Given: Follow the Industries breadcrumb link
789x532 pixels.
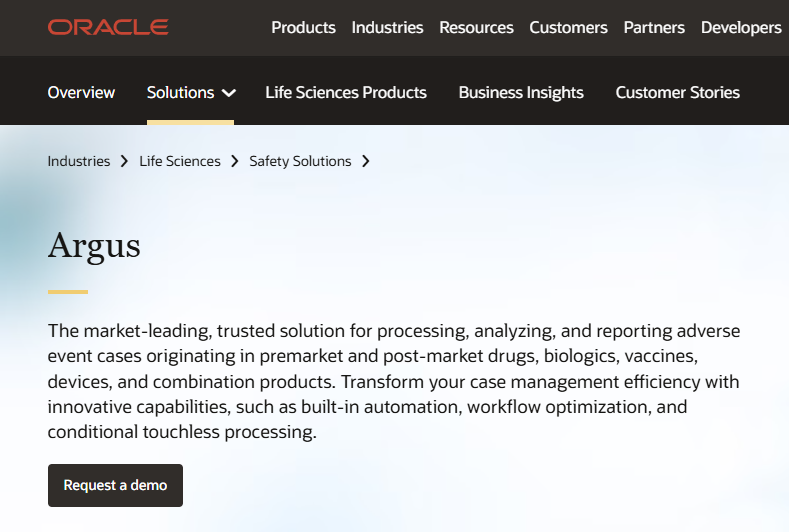Looking at the screenshot, I should click(x=79, y=160).
